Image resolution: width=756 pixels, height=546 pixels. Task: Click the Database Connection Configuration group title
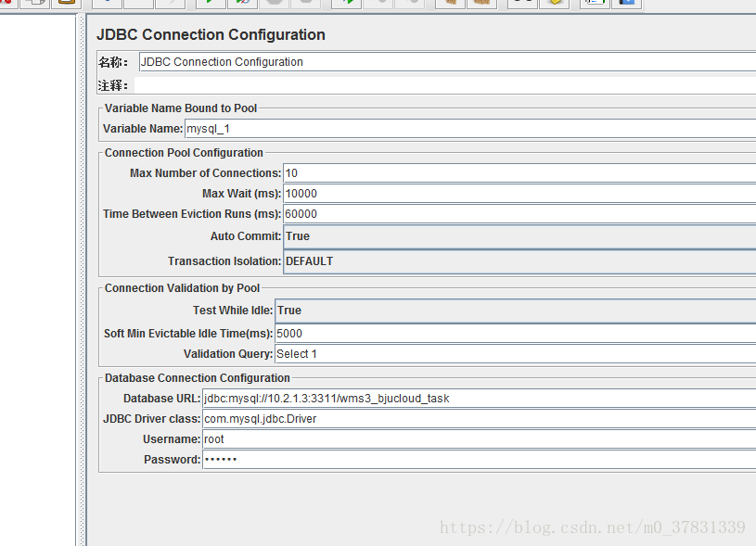coord(198,378)
